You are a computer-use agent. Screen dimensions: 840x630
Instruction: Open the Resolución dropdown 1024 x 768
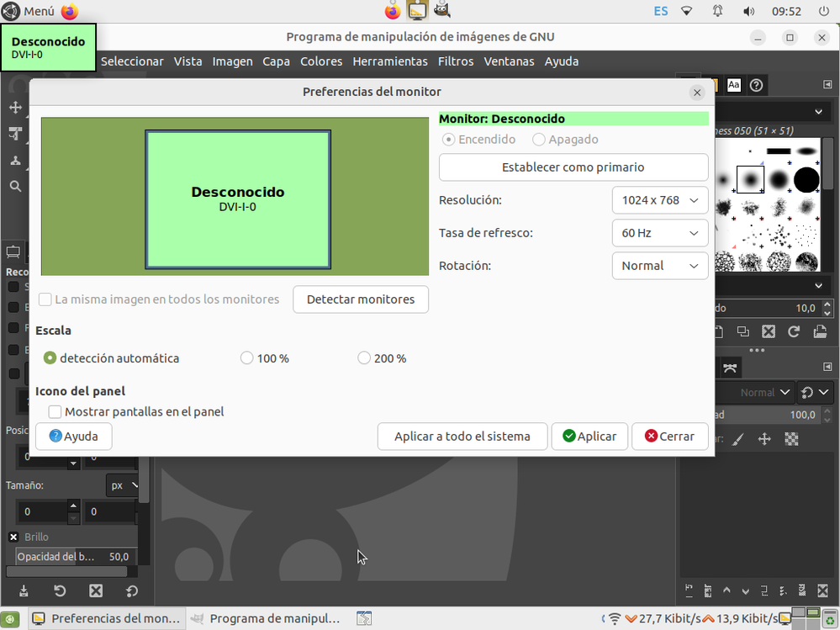(x=660, y=200)
